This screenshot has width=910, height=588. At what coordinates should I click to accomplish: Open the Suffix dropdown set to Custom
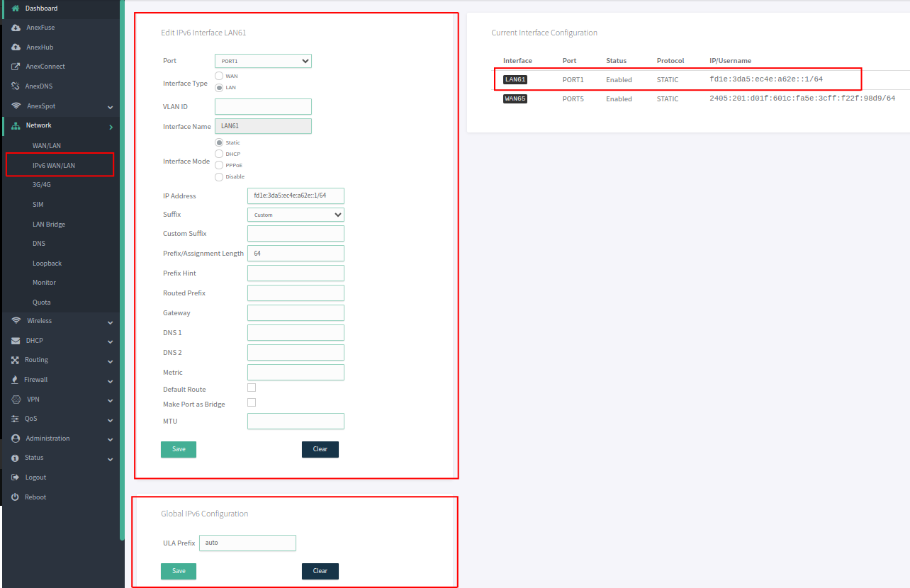[x=296, y=215]
